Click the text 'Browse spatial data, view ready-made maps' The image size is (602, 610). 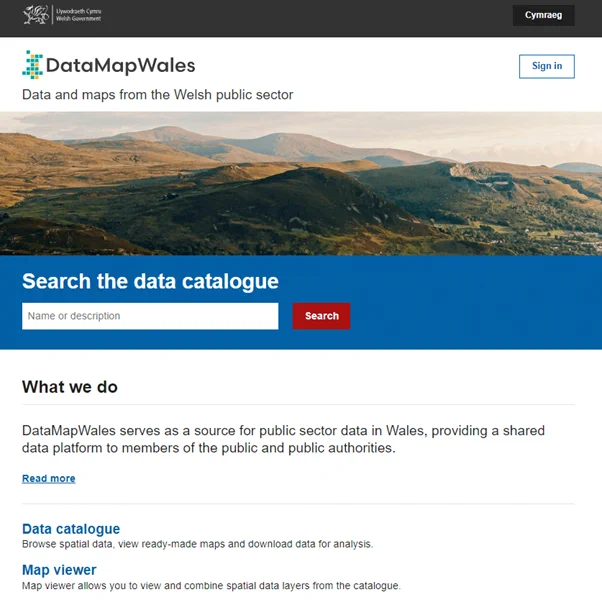click(197, 544)
